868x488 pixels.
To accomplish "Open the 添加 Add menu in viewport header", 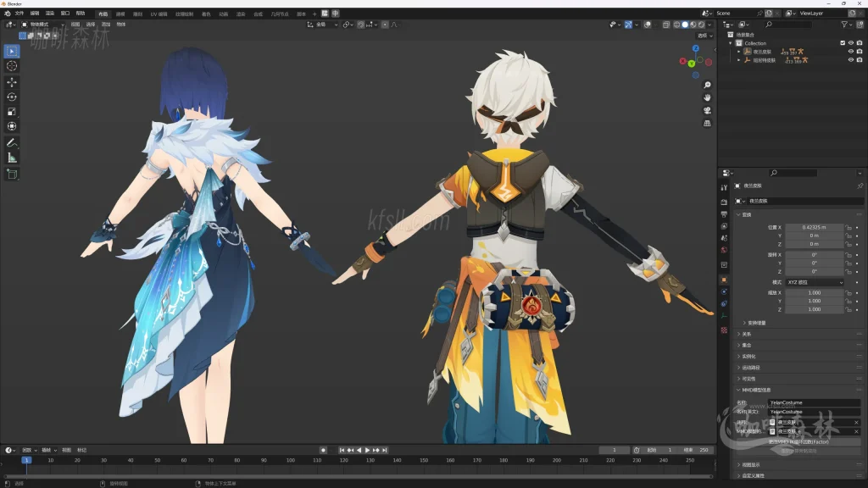I will pyautogui.click(x=106, y=25).
